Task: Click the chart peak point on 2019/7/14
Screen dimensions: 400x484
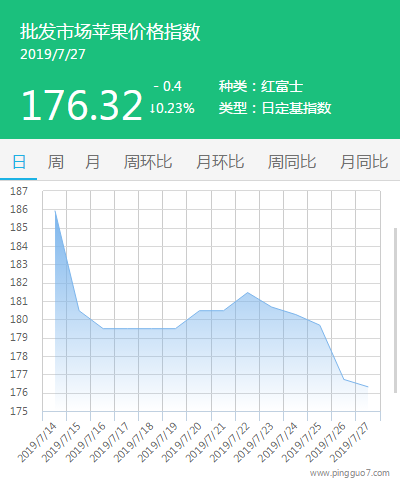Action: [x=55, y=211]
